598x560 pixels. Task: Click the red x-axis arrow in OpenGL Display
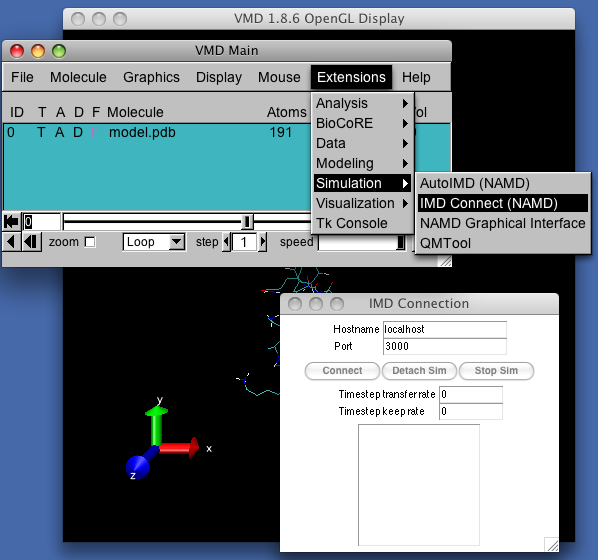coord(179,447)
